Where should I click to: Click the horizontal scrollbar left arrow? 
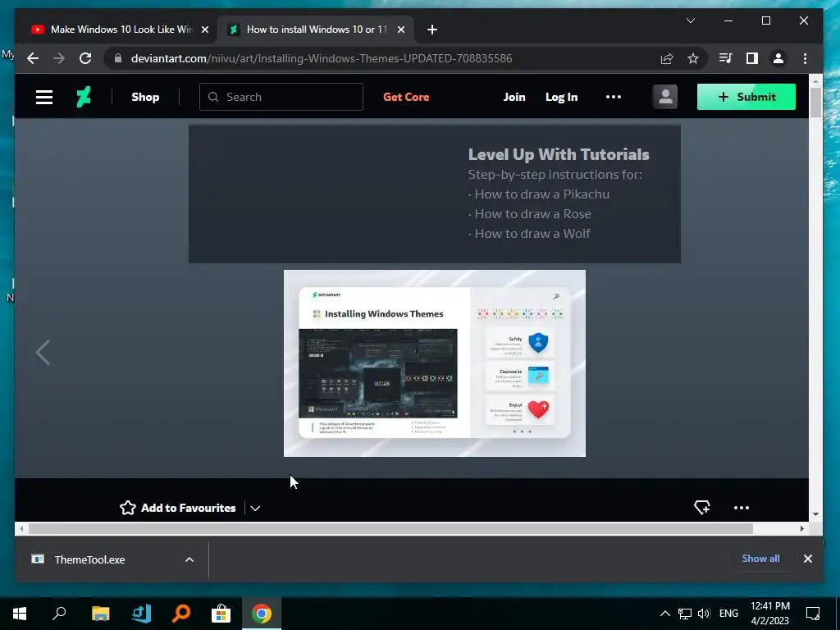pos(21,529)
